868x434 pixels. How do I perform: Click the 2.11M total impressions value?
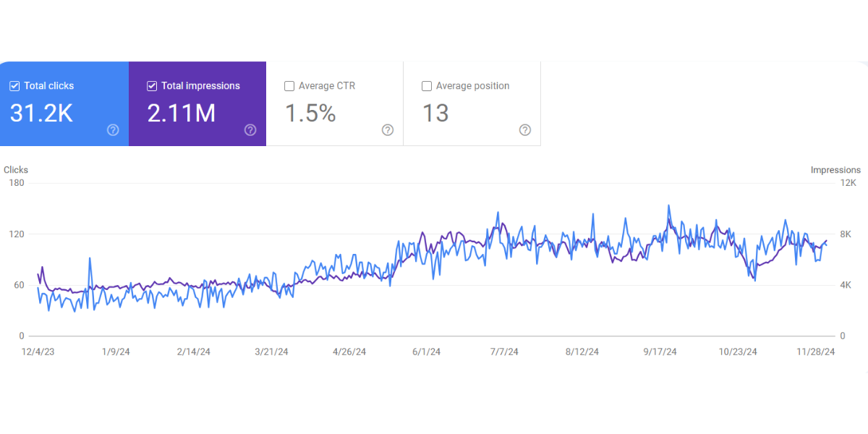(181, 114)
